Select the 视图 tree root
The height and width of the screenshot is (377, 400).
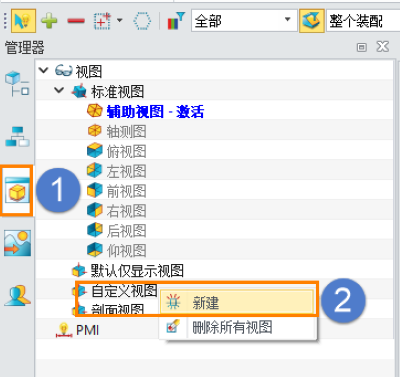pos(89,71)
